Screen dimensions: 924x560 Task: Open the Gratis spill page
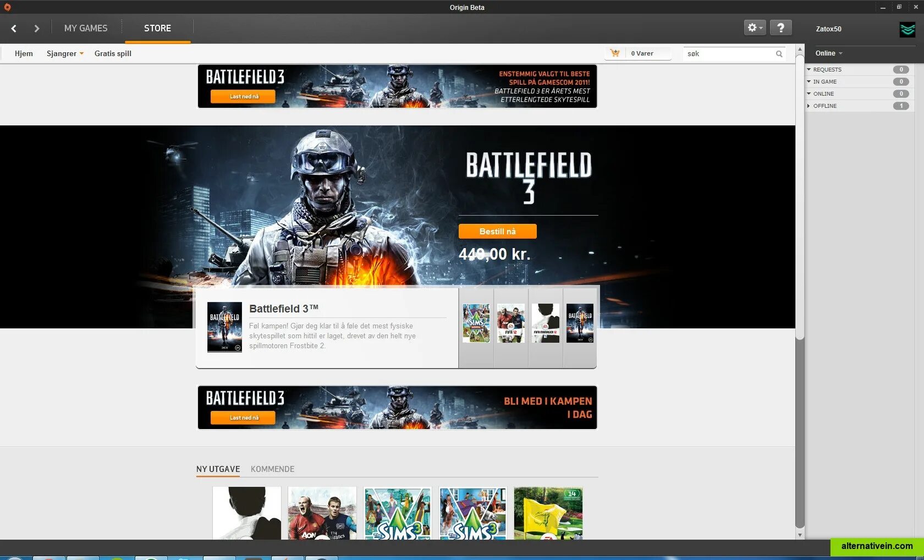pyautogui.click(x=113, y=53)
